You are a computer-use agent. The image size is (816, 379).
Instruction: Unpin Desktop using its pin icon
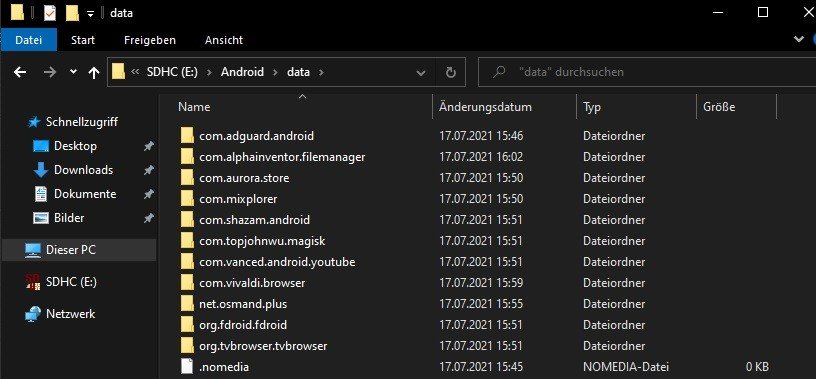pos(149,147)
